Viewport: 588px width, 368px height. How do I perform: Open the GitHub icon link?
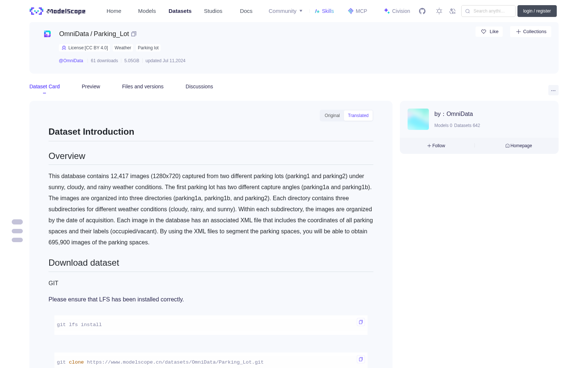[x=422, y=11]
